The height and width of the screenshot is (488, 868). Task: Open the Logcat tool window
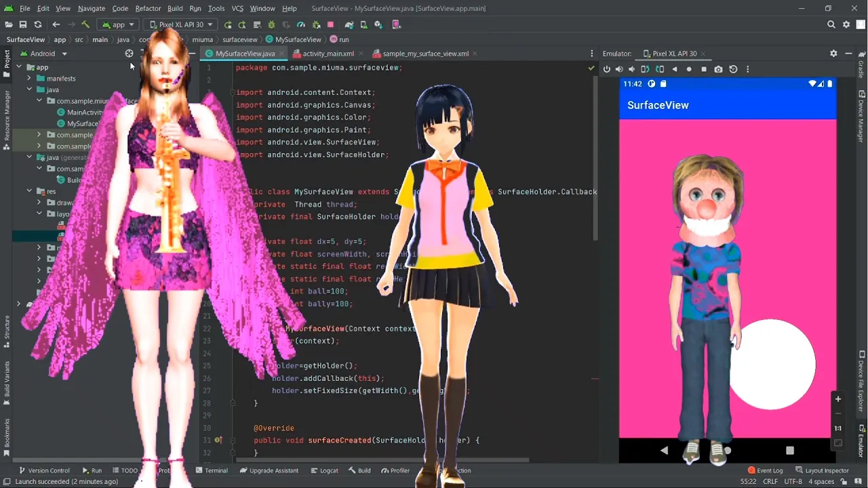[x=324, y=470]
